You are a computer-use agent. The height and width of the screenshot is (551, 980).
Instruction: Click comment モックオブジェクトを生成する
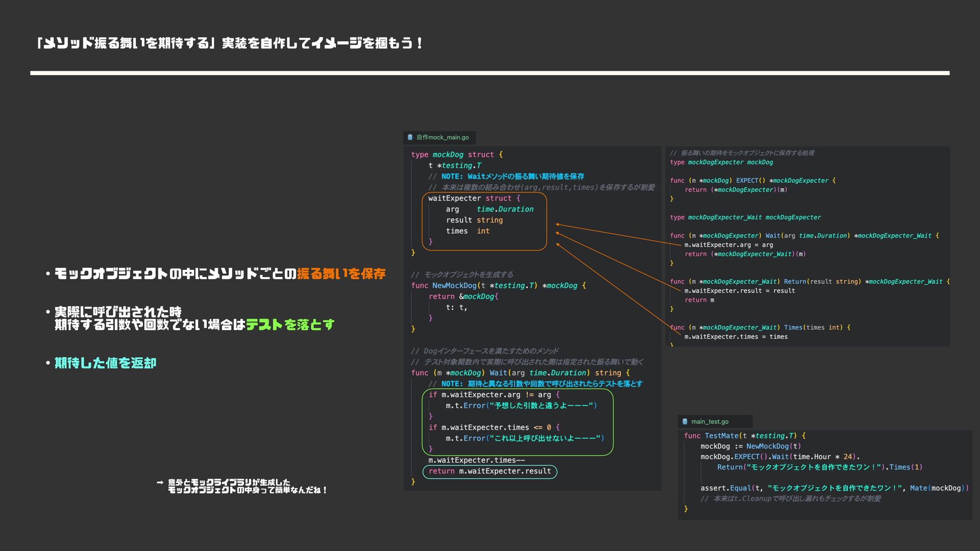(462, 274)
